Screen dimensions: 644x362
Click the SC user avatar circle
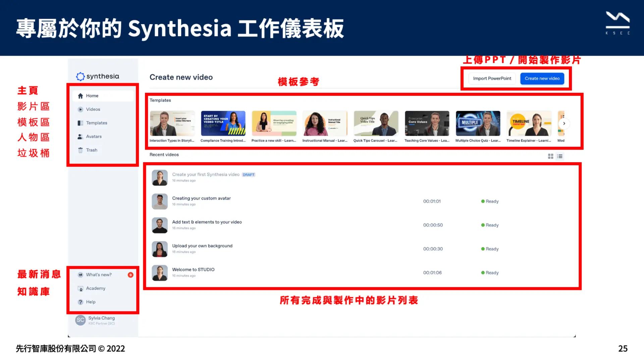(80, 320)
